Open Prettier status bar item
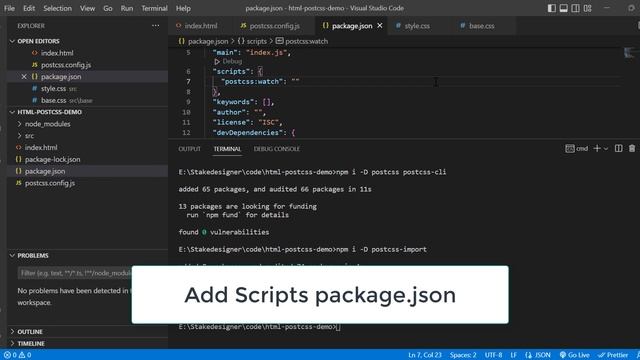640x360 pixels. click(x=613, y=355)
